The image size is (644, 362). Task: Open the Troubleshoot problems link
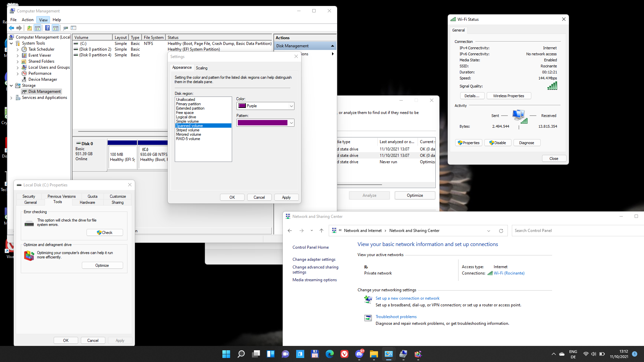click(396, 317)
